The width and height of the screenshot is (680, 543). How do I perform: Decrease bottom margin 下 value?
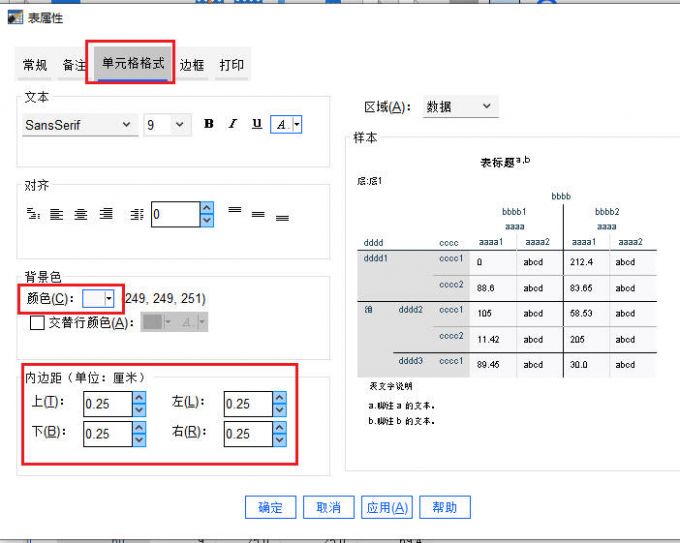click(139, 440)
